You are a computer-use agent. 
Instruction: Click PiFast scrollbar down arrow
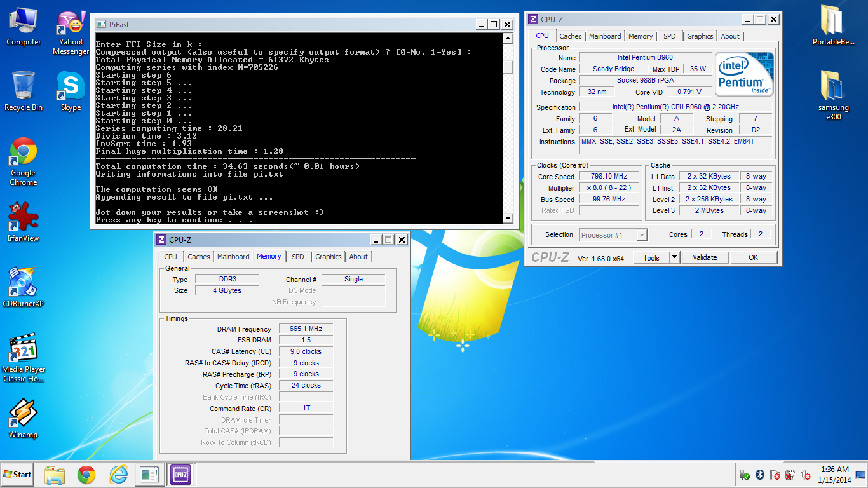pyautogui.click(x=508, y=218)
